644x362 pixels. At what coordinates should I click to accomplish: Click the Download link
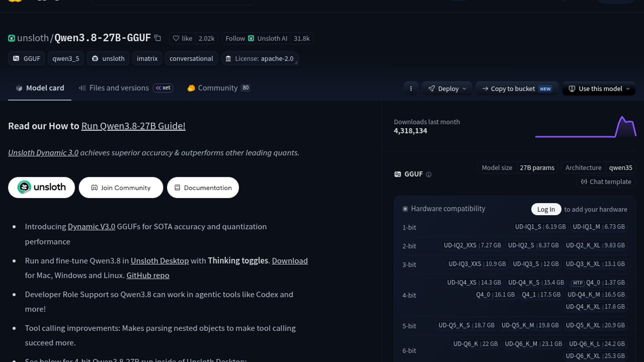290,261
